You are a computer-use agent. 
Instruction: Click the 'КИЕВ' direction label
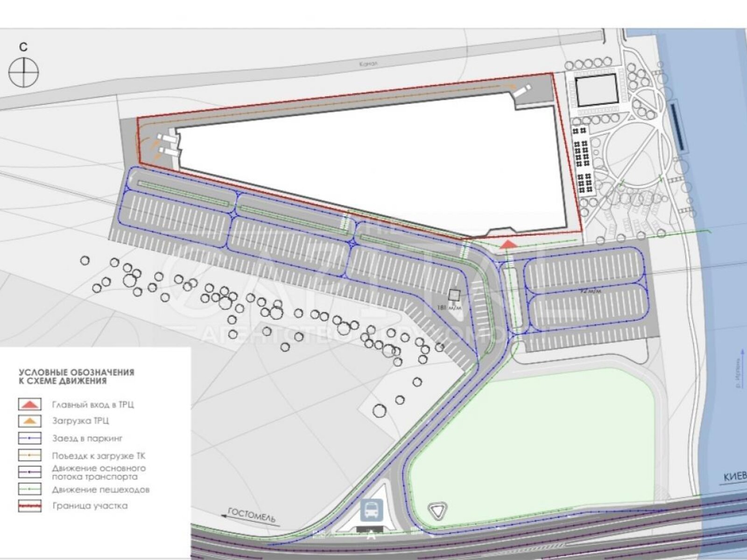point(735,477)
